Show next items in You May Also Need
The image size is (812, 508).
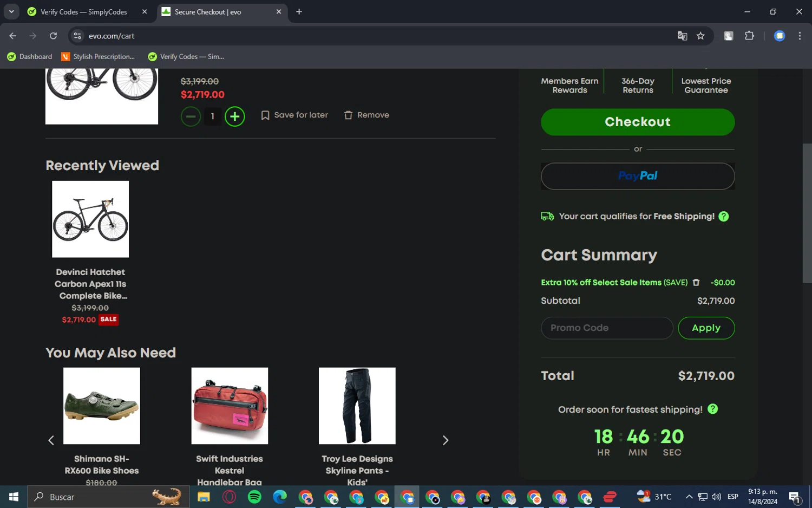[x=446, y=440]
